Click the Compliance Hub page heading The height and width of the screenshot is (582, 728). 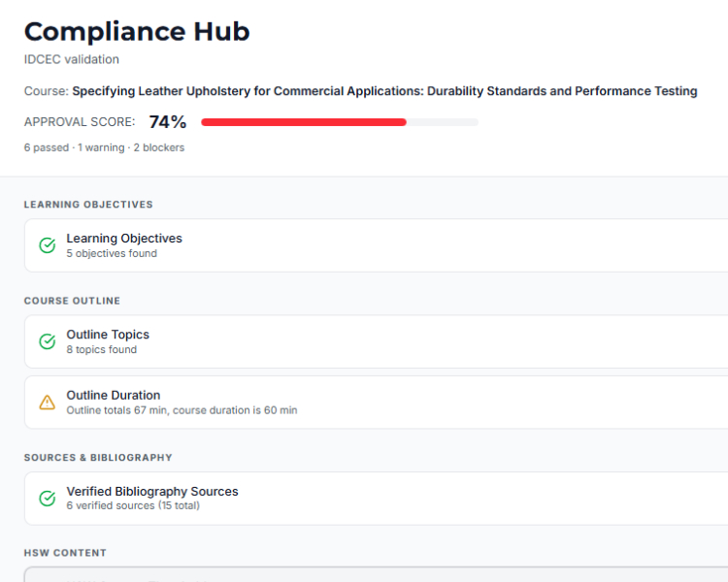pos(137,31)
